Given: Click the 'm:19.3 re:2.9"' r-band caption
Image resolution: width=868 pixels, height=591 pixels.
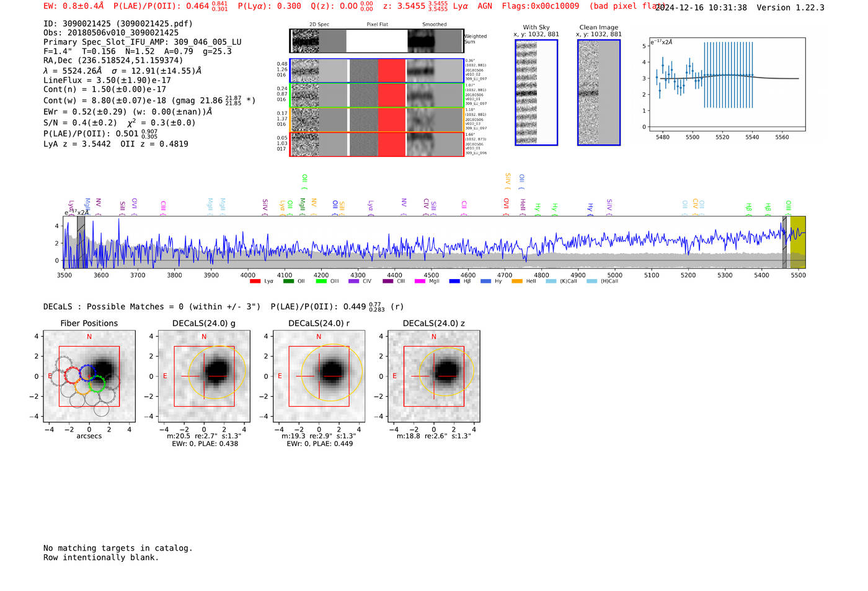Looking at the screenshot, I should pos(319,436).
